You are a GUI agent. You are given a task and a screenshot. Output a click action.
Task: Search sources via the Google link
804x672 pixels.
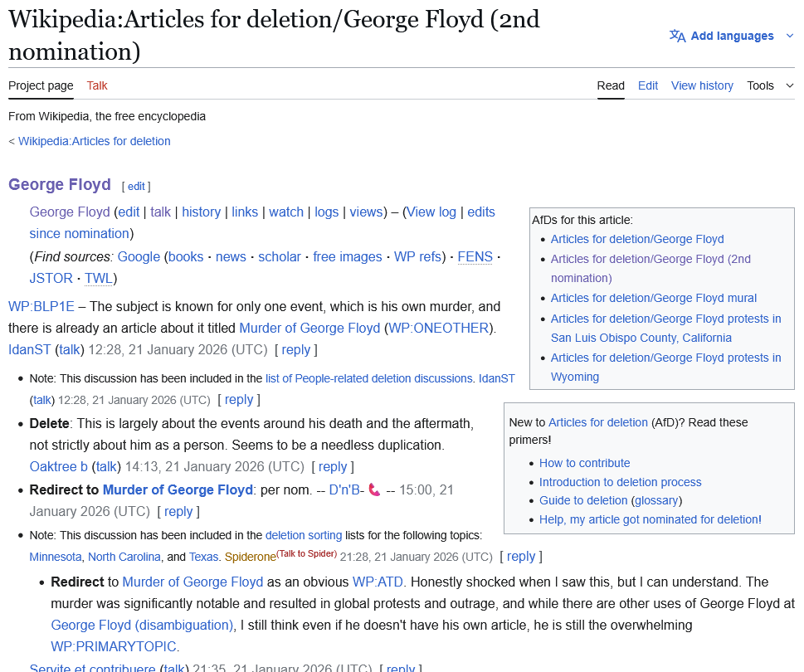tap(139, 257)
